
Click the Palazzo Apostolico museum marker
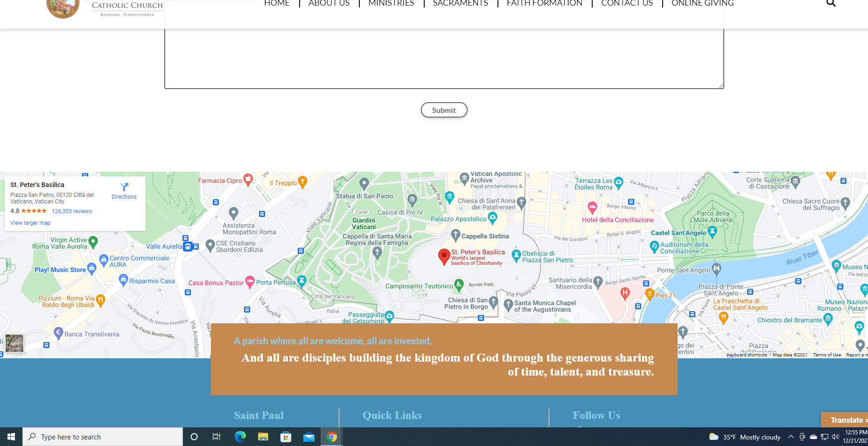[492, 217]
